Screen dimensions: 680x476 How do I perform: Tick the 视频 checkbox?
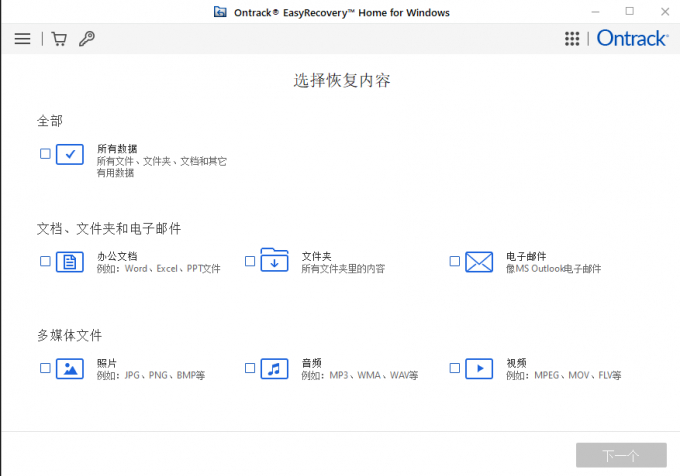click(454, 368)
